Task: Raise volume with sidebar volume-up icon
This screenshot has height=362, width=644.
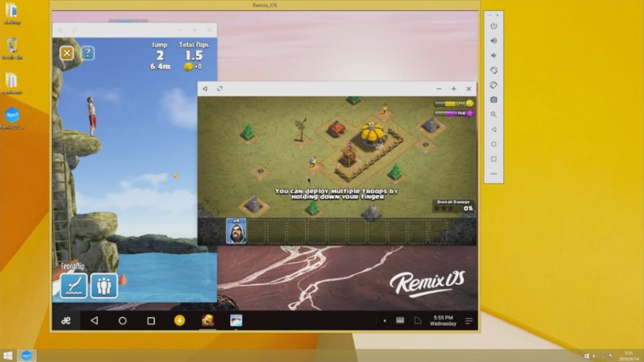Action: tap(493, 41)
